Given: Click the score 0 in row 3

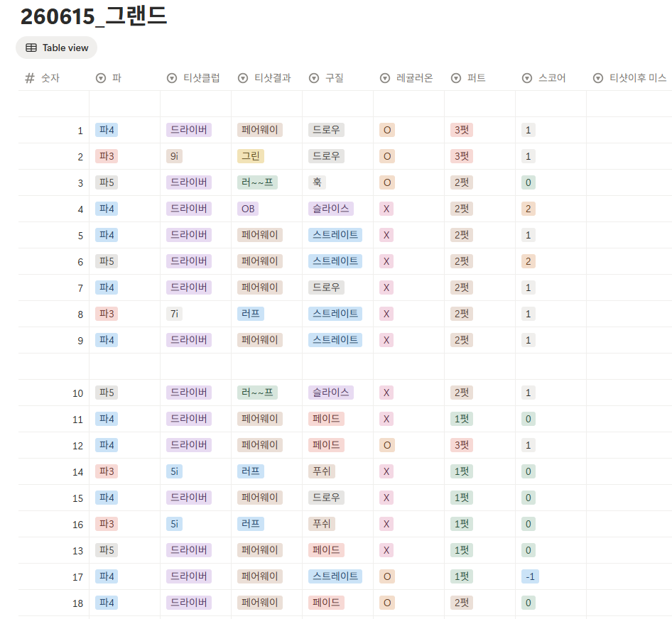Looking at the screenshot, I should coord(529,182).
